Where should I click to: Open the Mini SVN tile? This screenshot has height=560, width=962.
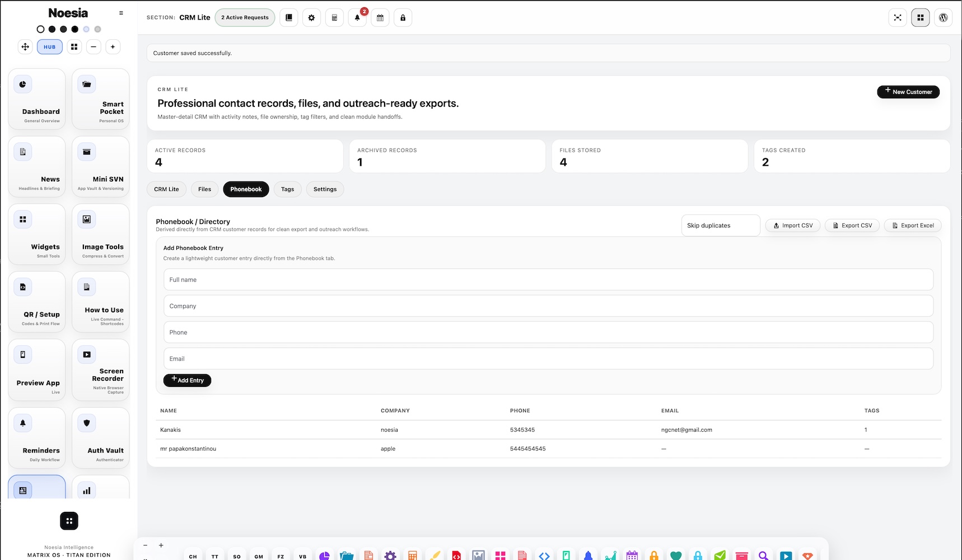tap(101, 166)
